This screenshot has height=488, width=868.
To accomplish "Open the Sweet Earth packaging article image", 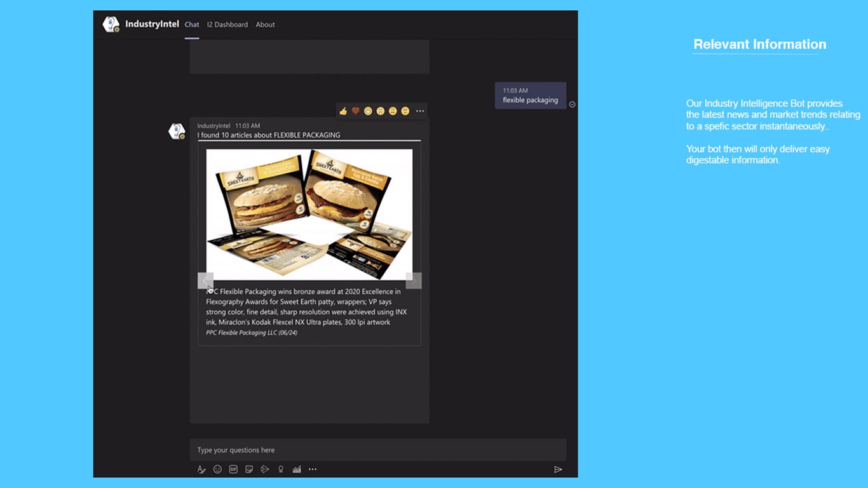I will pyautogui.click(x=309, y=214).
